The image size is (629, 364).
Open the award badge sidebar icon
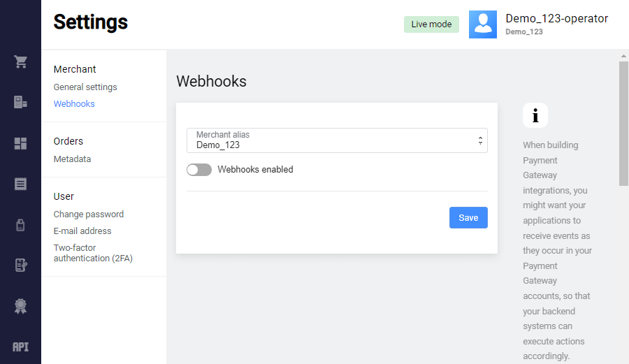click(20, 306)
